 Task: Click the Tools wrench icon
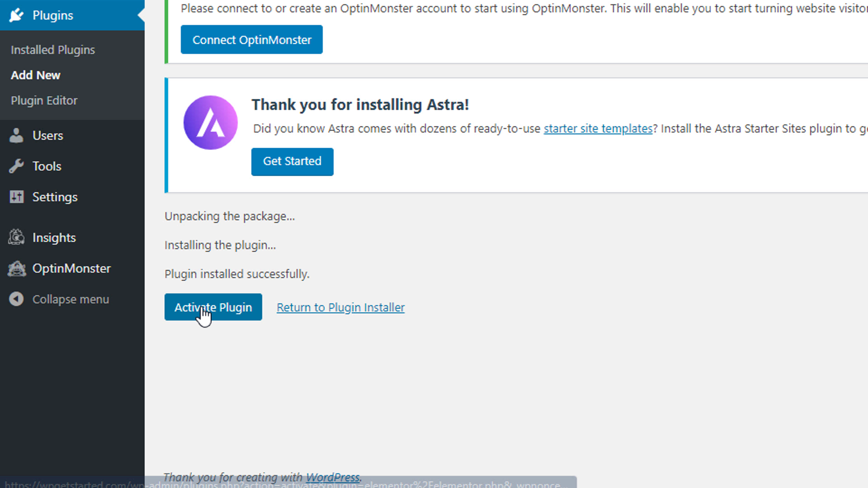[x=16, y=166]
